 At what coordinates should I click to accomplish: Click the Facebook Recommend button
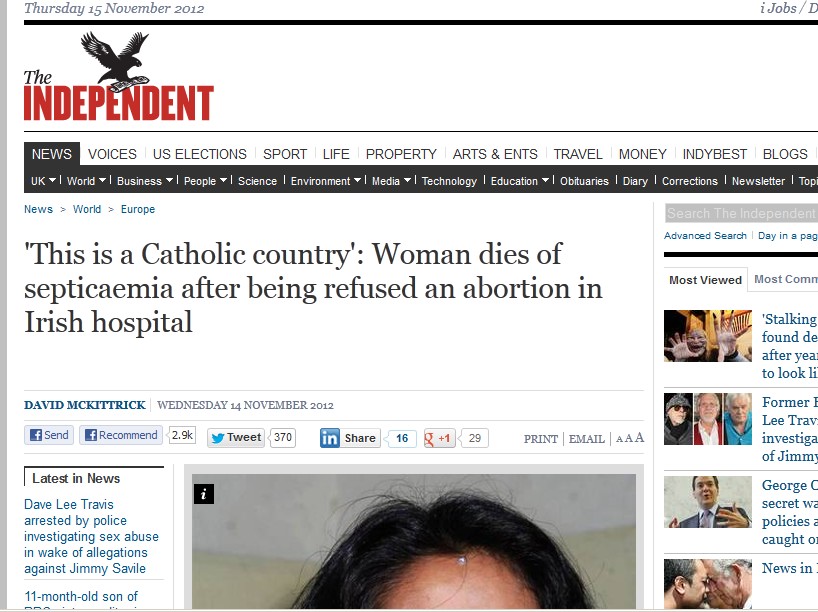point(121,435)
